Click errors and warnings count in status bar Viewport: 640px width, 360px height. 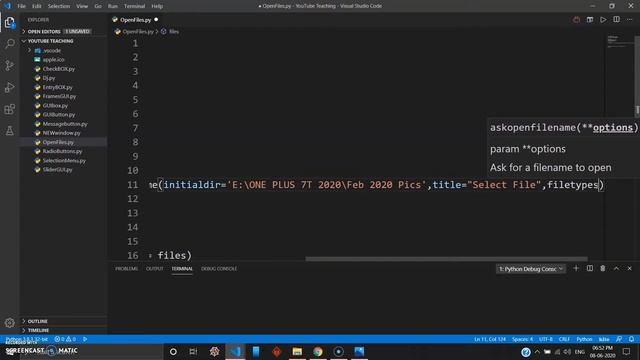65,339
